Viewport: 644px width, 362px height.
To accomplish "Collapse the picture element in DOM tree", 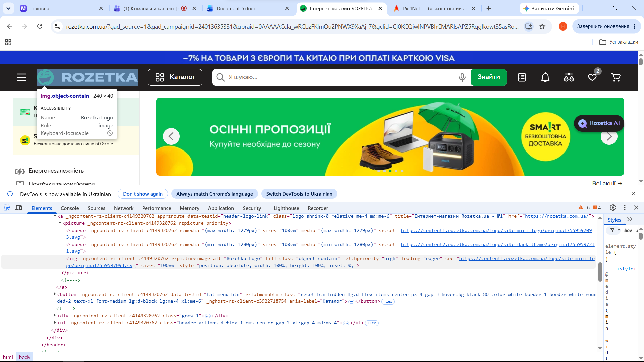I will pyautogui.click(x=60, y=223).
